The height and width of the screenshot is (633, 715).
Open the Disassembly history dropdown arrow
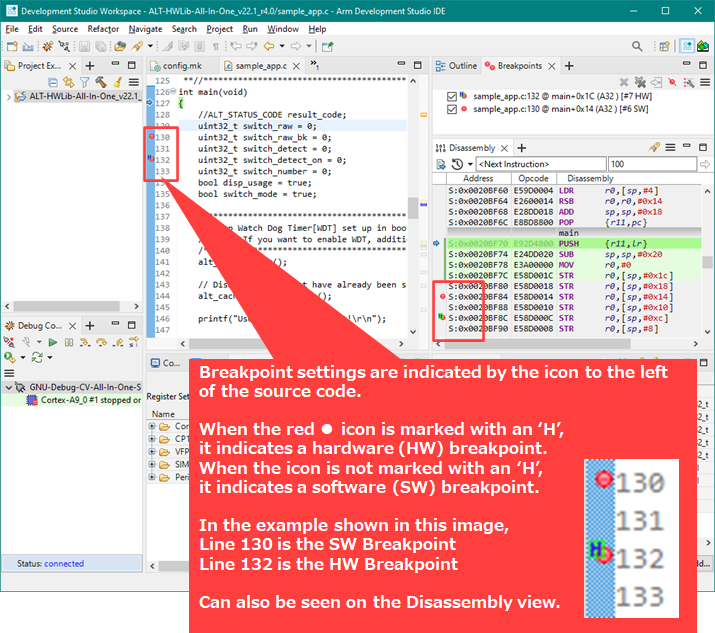[469, 164]
